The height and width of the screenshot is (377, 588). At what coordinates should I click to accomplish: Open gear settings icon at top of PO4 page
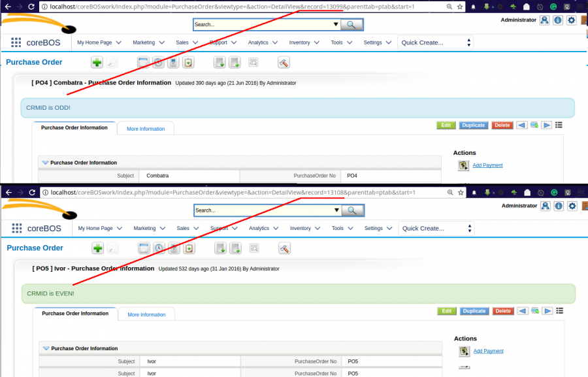(x=571, y=20)
